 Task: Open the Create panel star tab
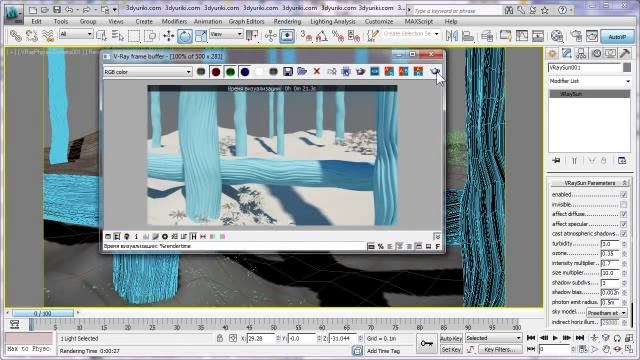552,53
